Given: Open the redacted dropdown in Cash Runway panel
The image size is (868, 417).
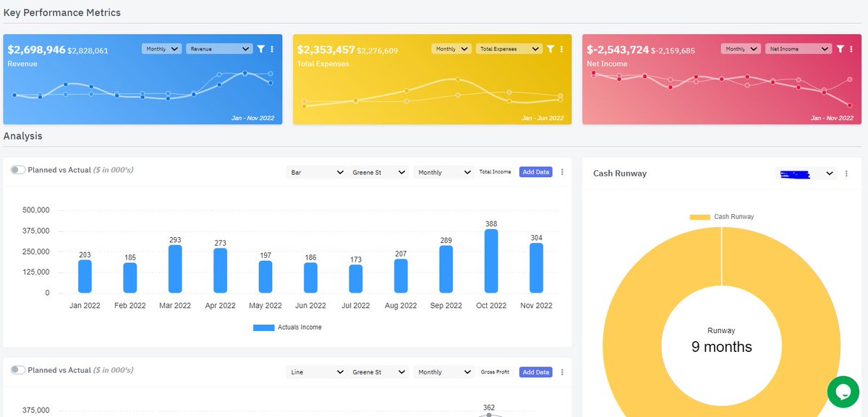Looking at the screenshot, I should point(806,173).
